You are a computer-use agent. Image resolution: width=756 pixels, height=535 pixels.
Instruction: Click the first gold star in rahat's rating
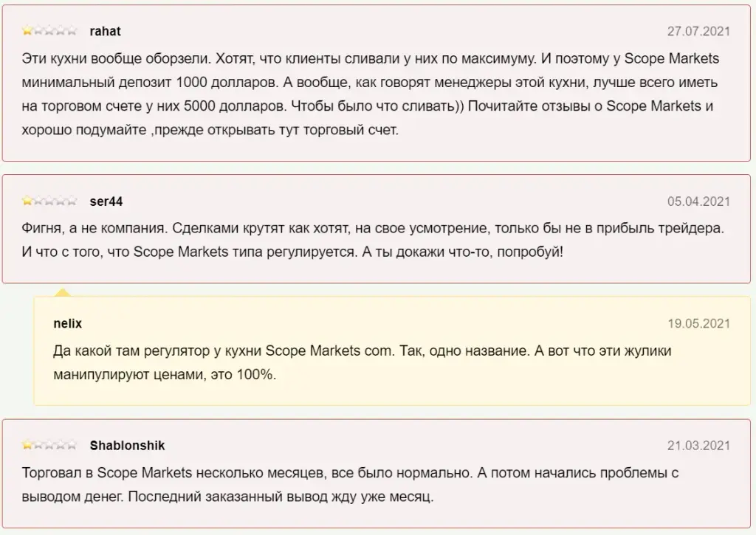[x=27, y=31]
